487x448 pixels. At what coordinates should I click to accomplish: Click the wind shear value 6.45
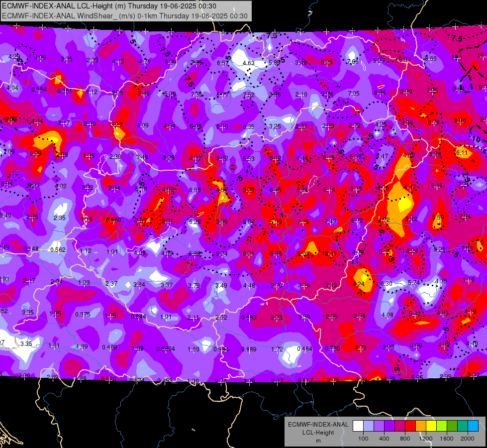click(x=276, y=190)
